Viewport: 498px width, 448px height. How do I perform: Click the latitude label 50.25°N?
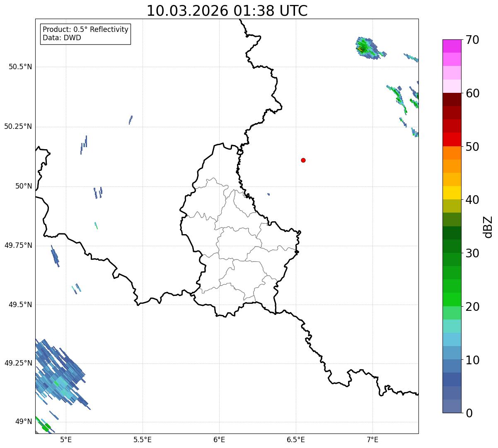coord(18,126)
